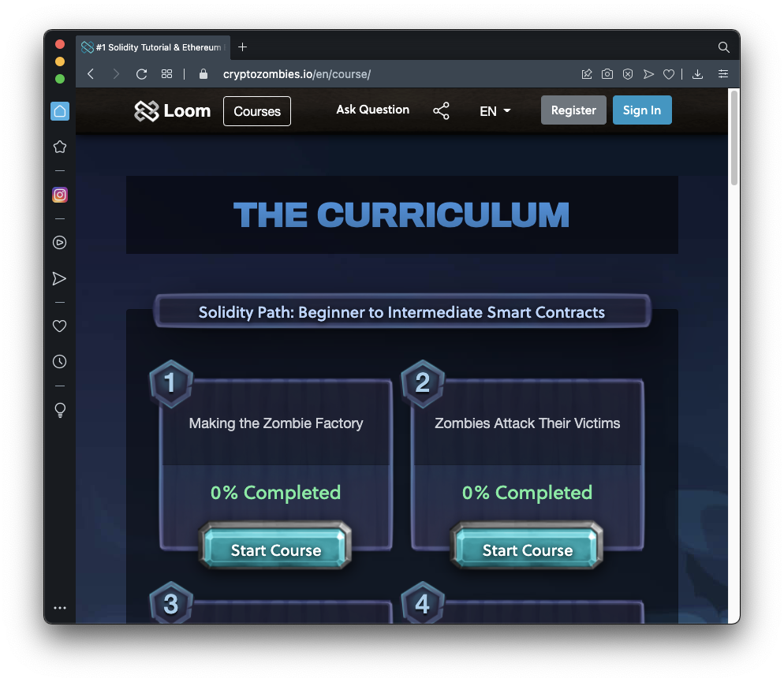Open History clock icon in sidebar
The image size is (784, 682).
click(59, 362)
